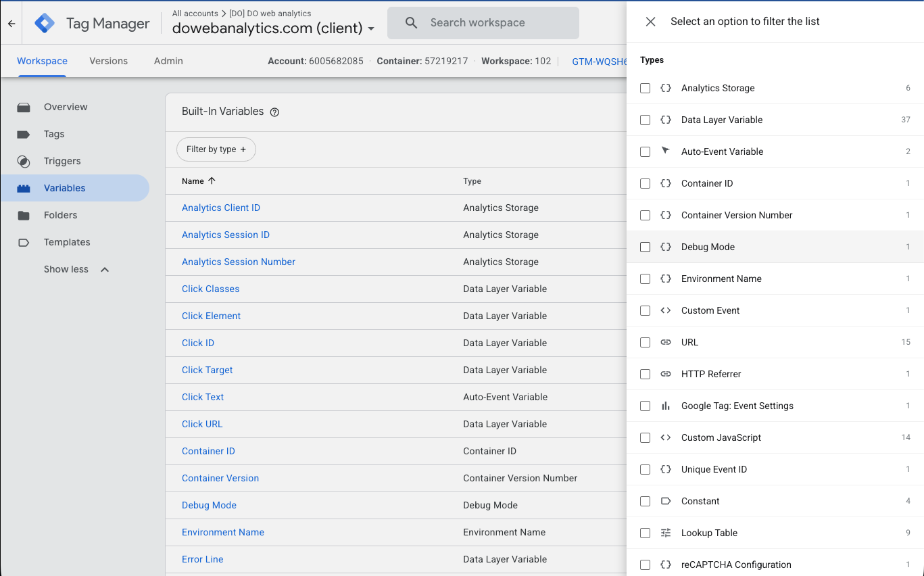This screenshot has width=924, height=576.
Task: Open the Click Text variable link
Action: click(x=203, y=397)
